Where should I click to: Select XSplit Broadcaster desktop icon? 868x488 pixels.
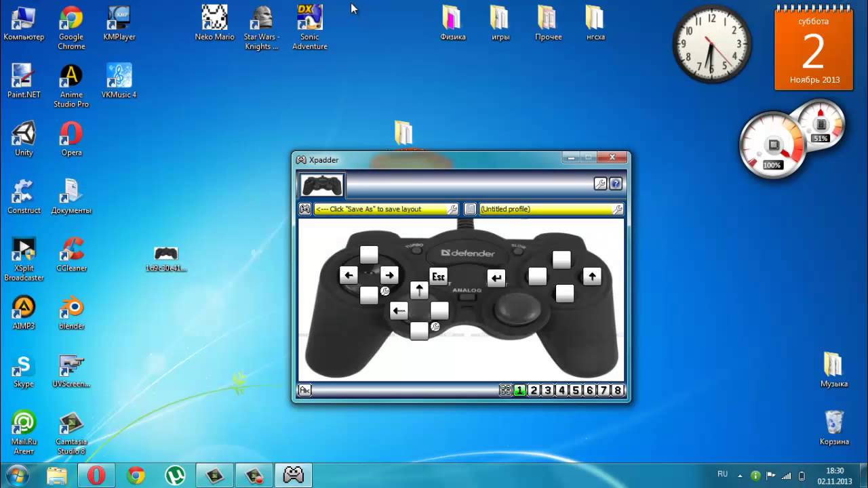click(24, 260)
